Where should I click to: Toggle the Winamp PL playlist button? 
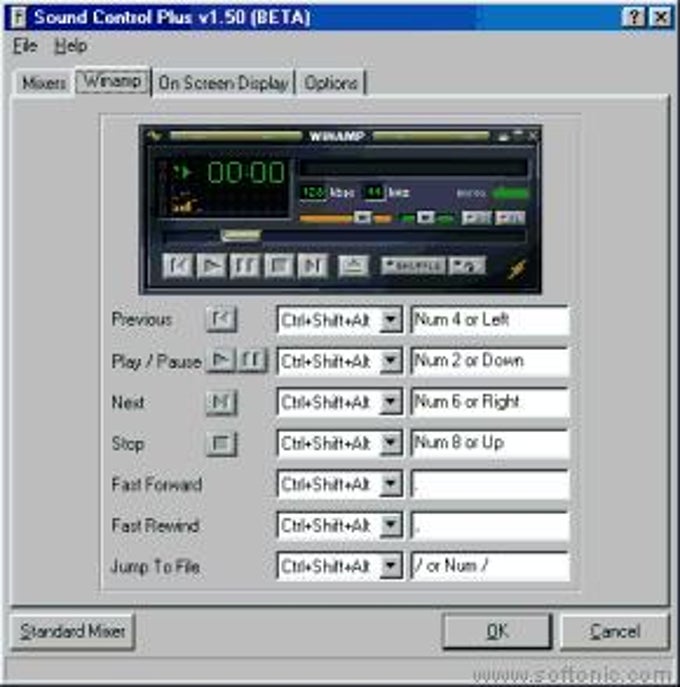(x=510, y=217)
